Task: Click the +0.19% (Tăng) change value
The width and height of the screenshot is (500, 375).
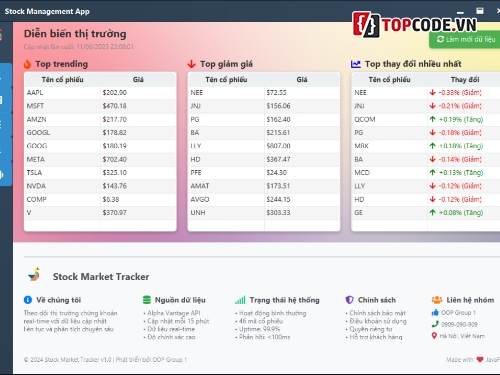Action: click(461, 119)
